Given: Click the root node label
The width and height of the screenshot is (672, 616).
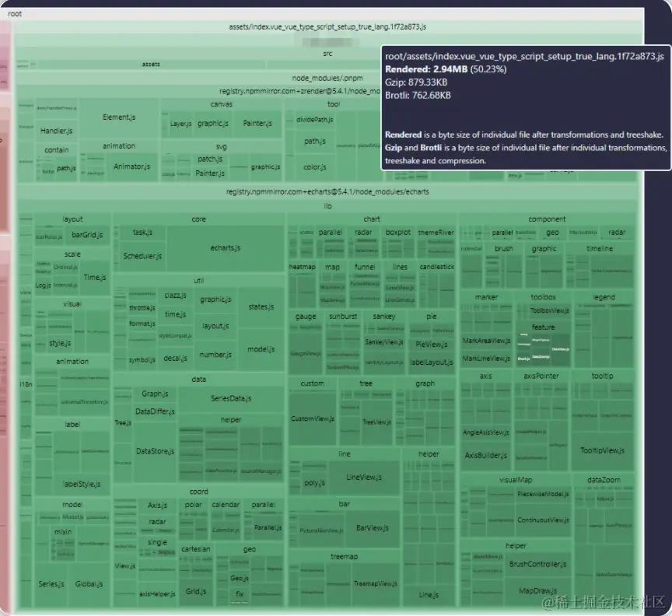Looking at the screenshot, I should (x=15, y=14).
